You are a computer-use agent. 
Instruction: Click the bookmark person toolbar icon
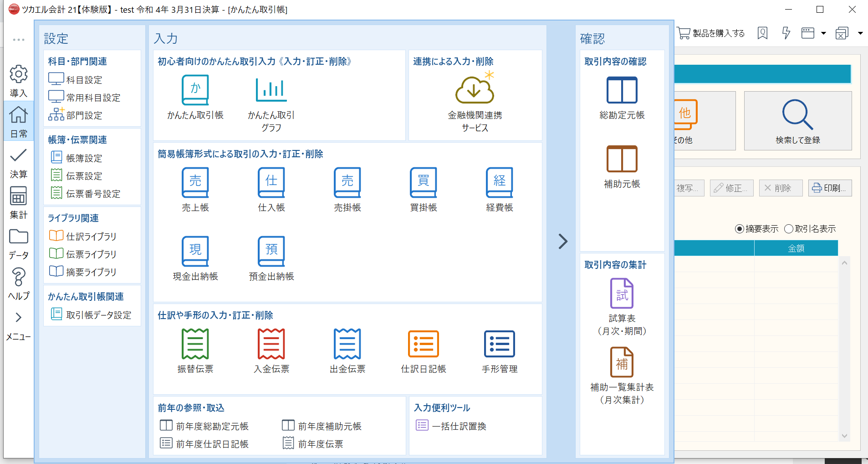[762, 33]
